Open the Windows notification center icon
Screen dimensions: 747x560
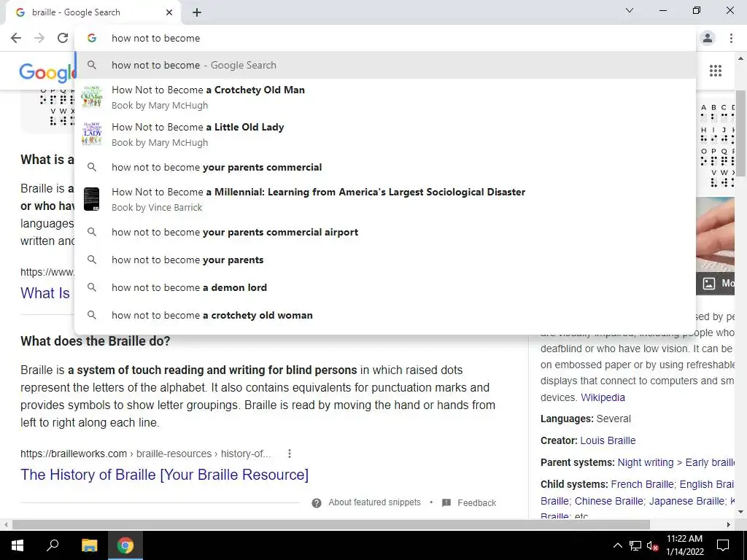pyautogui.click(x=723, y=545)
